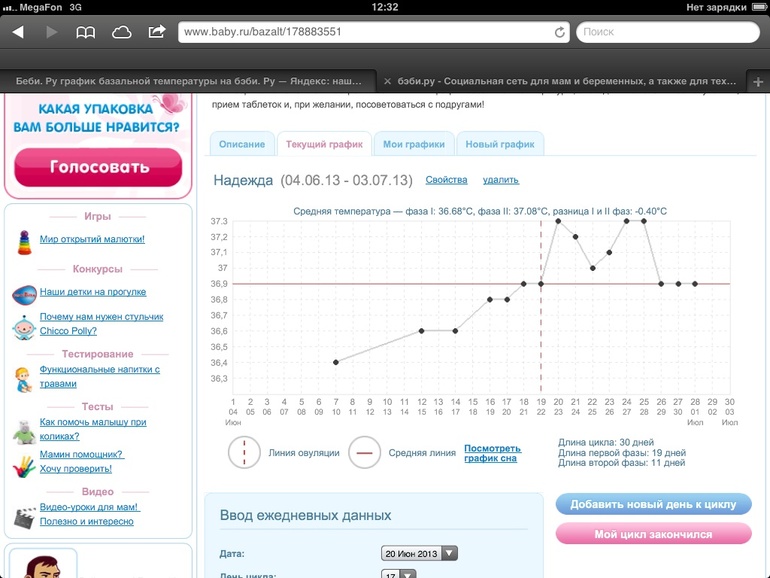
Task: Open the Мои графики tab
Action: pos(414,144)
